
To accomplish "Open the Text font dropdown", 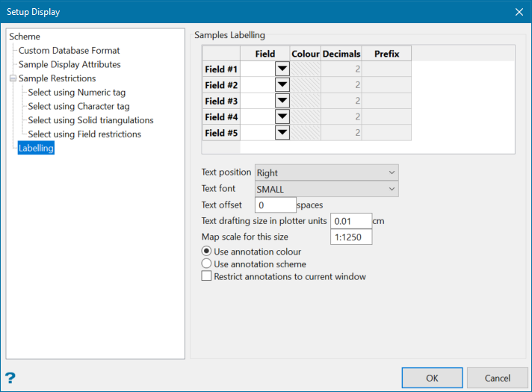I will [x=327, y=189].
